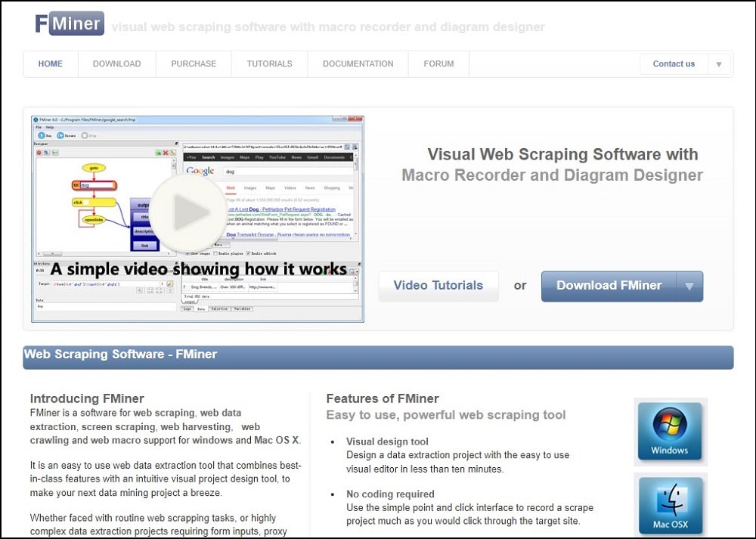Click the 'Macro Recorder and Diagram Designer' headline line
This screenshot has width=756, height=539.
pos(552,175)
